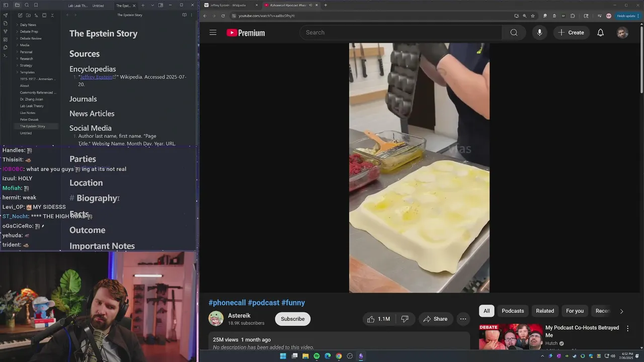Reload the YouTube page
The height and width of the screenshot is (362, 644).
(223, 16)
